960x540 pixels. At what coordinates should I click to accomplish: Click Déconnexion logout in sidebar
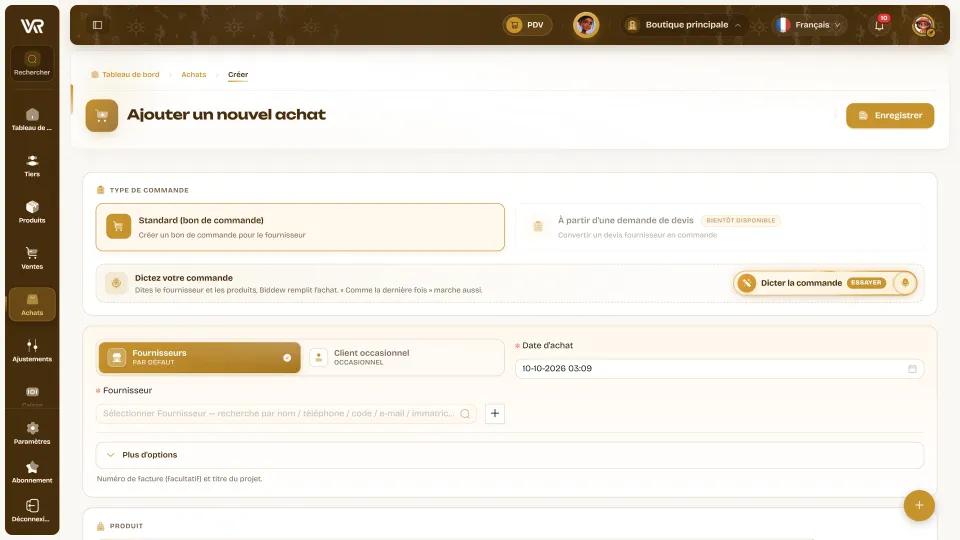[x=32, y=511]
